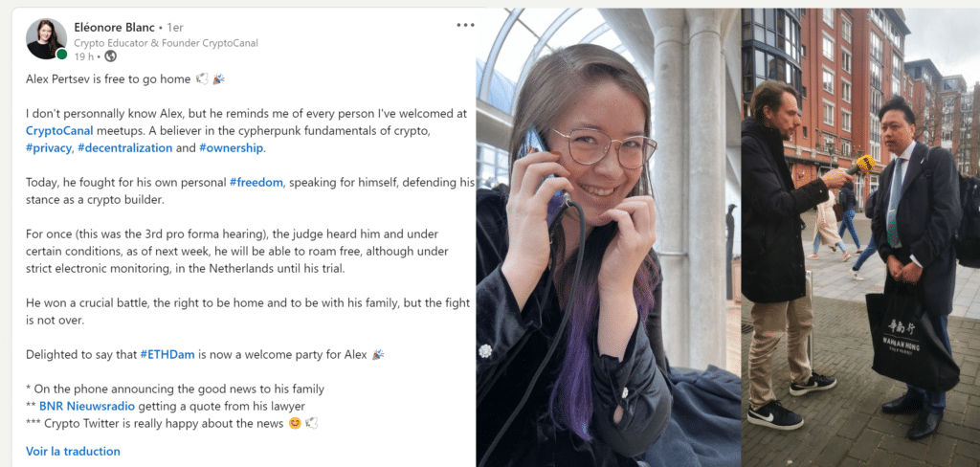Click the CryptoCanal mention link
The height and width of the screenshot is (467, 980).
(59, 131)
